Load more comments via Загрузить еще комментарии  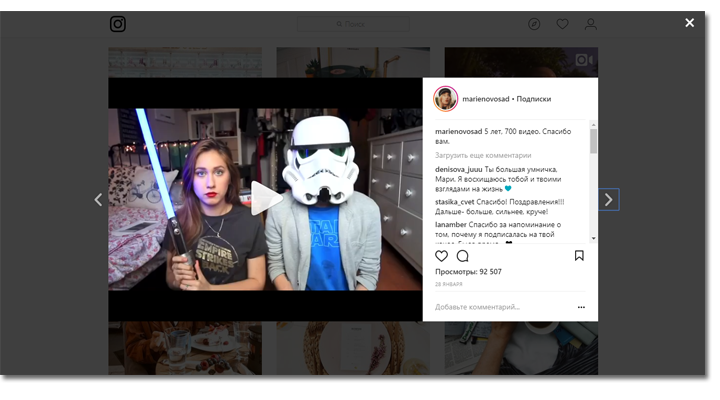pyautogui.click(x=483, y=155)
